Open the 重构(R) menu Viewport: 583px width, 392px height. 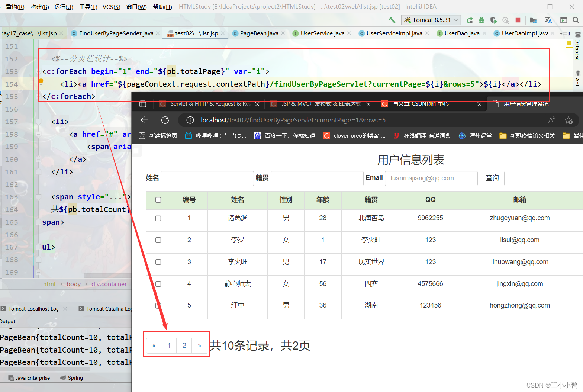point(15,7)
